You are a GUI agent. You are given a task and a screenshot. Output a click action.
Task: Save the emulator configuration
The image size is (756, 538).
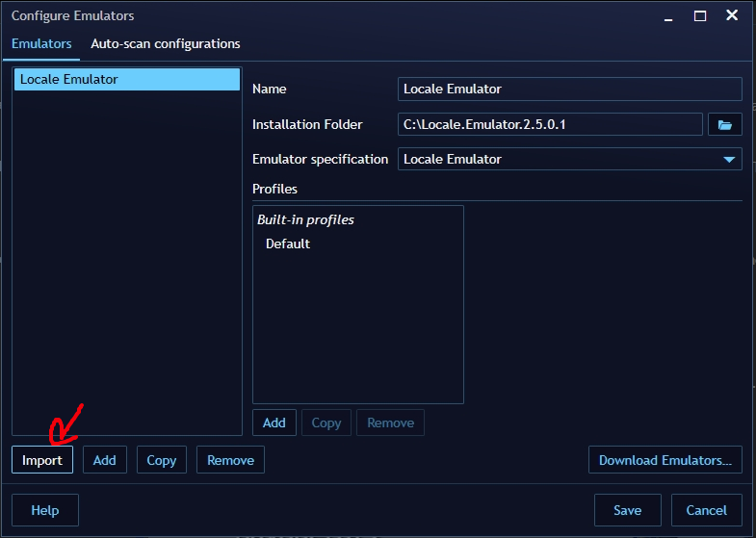627,510
